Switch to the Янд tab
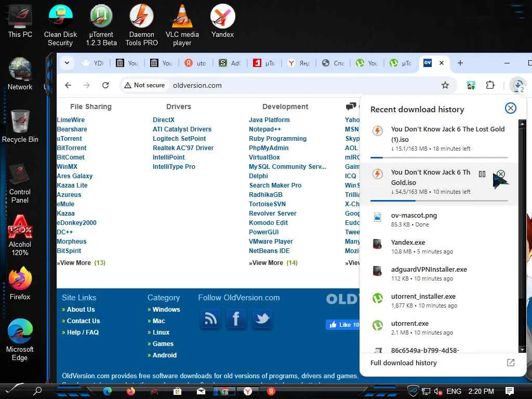The image size is (532, 399). (298, 63)
